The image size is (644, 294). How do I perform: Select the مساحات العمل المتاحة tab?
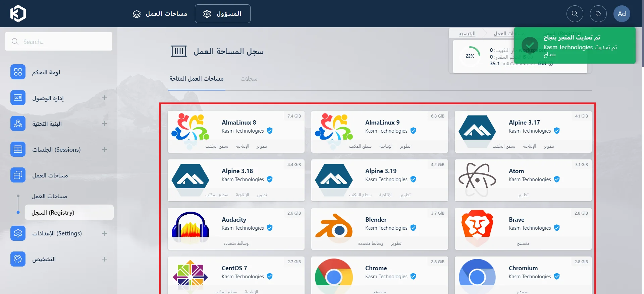point(197,79)
